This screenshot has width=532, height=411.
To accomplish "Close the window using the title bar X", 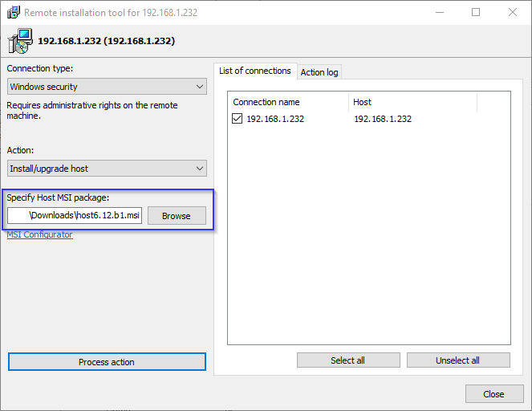I will click(x=513, y=13).
